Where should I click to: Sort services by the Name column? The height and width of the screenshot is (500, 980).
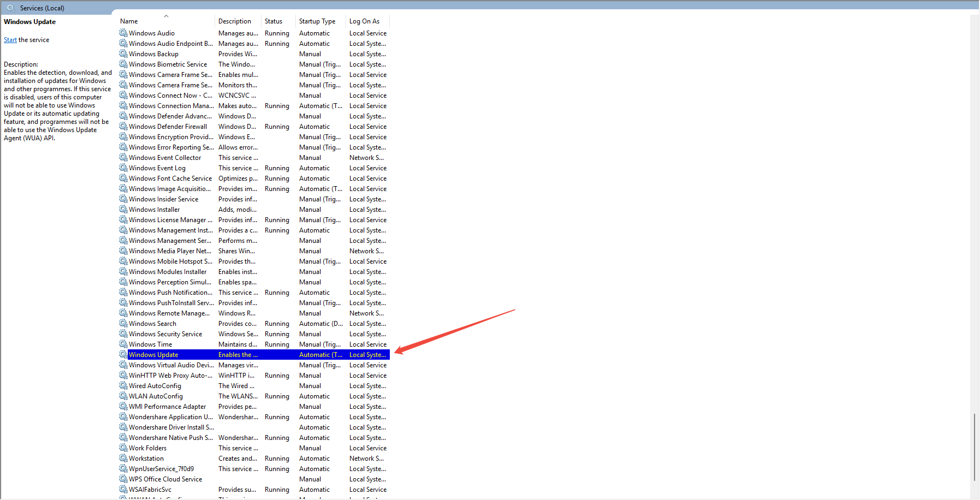coord(129,21)
